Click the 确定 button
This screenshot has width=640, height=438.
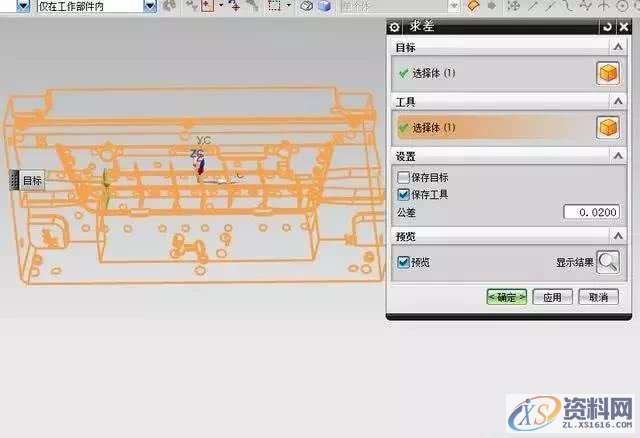(x=507, y=297)
